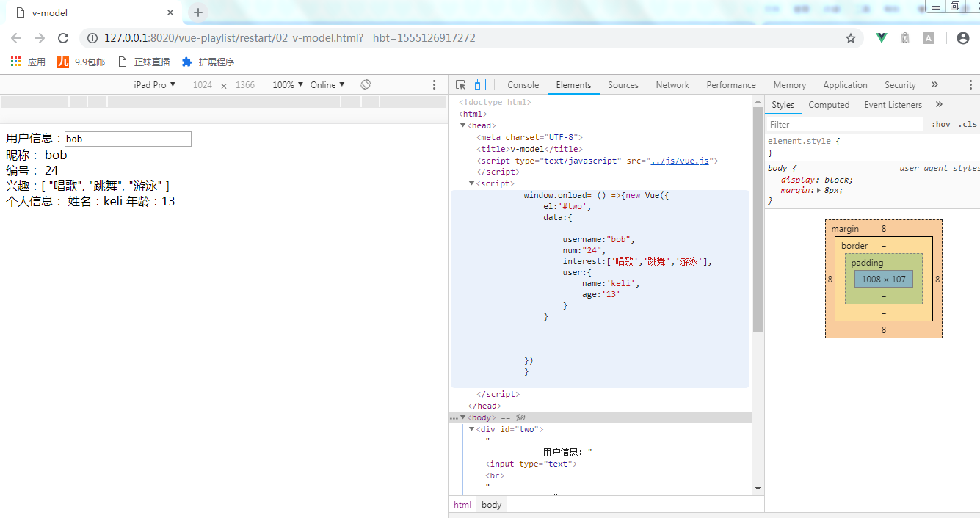Open the 9.9包邮 bookmark
The height and width of the screenshot is (518, 980).
click(81, 62)
